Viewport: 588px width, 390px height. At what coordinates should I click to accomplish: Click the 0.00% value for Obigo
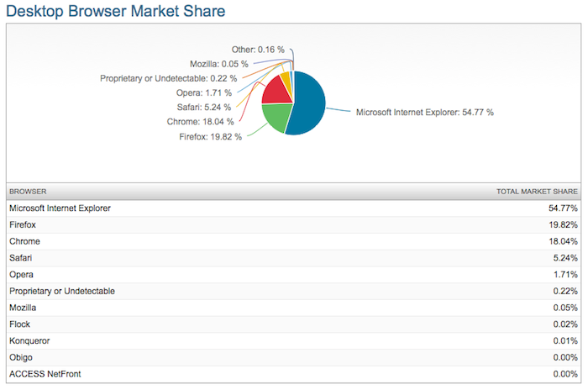[565, 357]
